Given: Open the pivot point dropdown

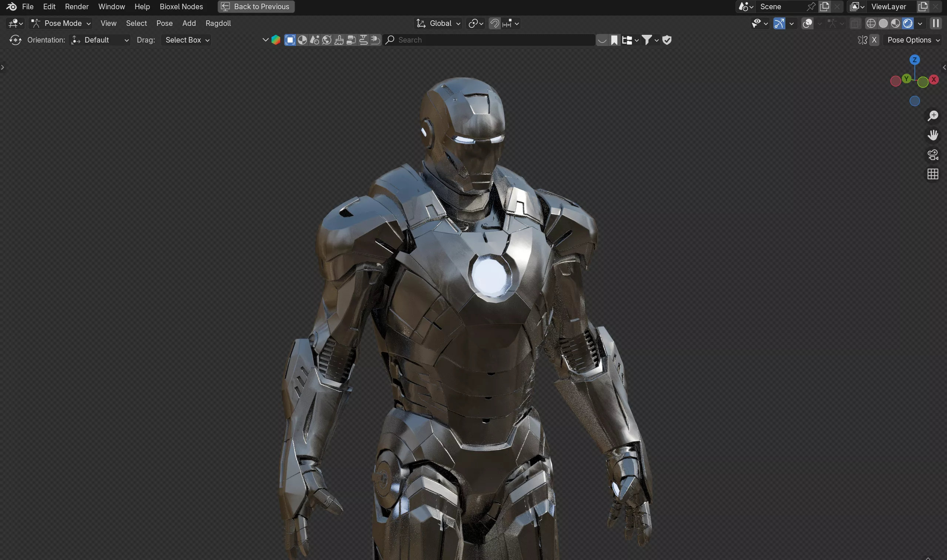Looking at the screenshot, I should click(x=476, y=23).
